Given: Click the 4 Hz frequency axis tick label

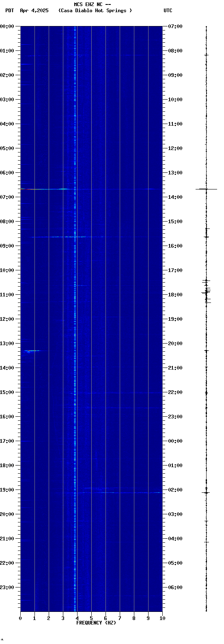Looking at the screenshot, I should pyautogui.click(x=77, y=618).
